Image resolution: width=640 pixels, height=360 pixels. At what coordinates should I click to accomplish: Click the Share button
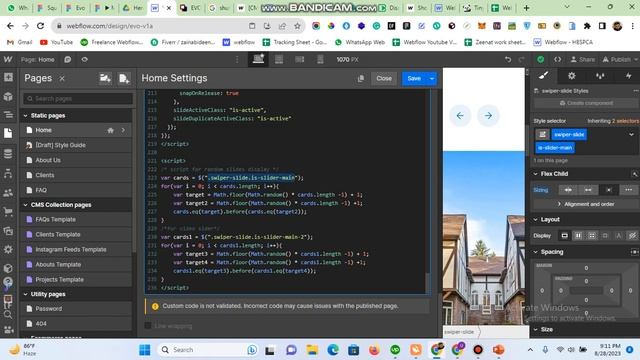(582, 60)
